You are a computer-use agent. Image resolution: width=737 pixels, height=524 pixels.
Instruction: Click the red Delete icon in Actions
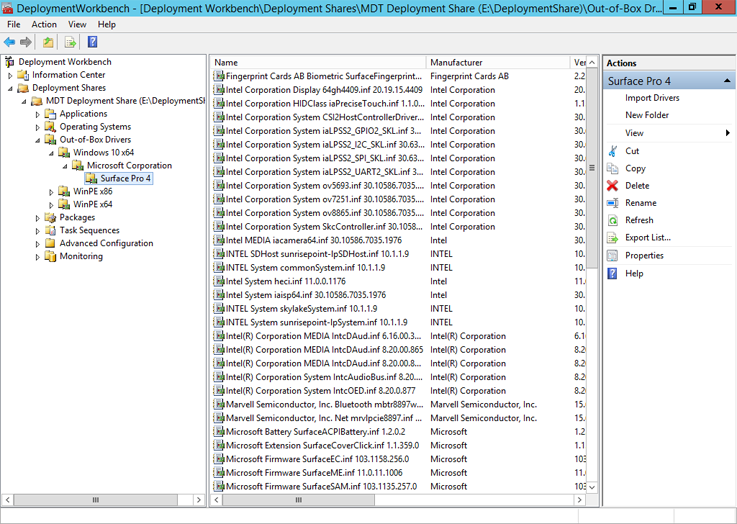click(613, 186)
